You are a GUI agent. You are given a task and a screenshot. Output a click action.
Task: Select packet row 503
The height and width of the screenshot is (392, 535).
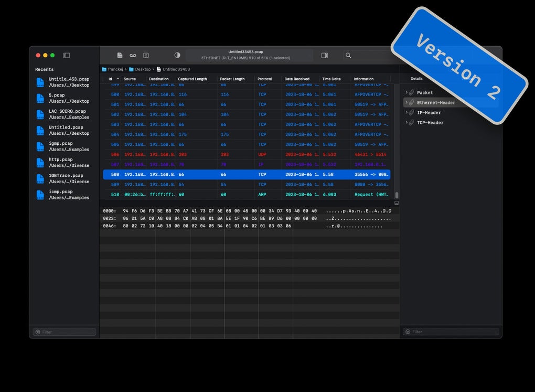[247, 125]
